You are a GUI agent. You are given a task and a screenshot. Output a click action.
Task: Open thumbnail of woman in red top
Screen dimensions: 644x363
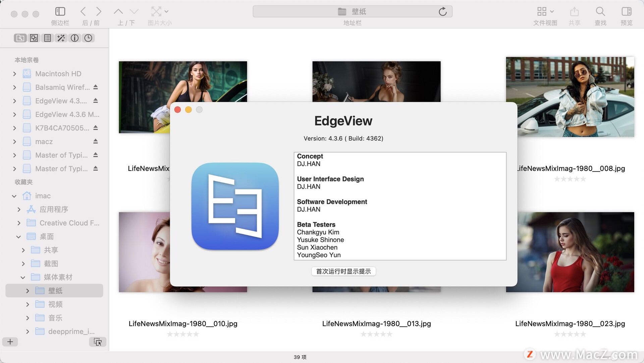pyautogui.click(x=576, y=252)
